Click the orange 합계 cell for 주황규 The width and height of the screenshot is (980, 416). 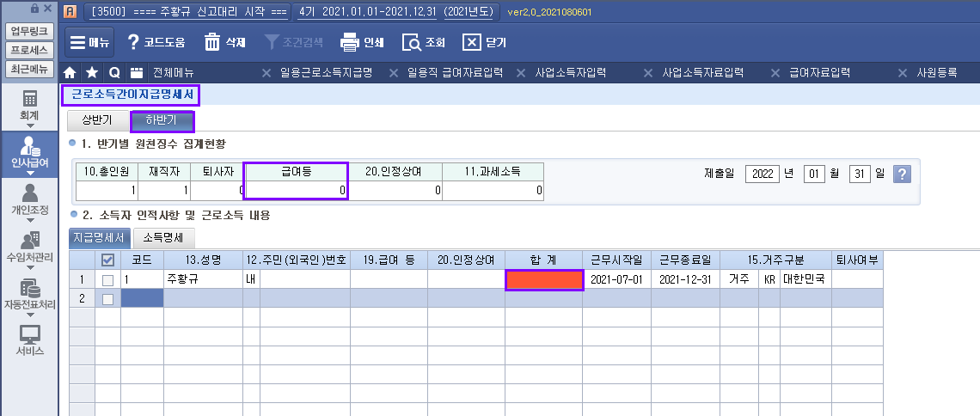pos(544,279)
